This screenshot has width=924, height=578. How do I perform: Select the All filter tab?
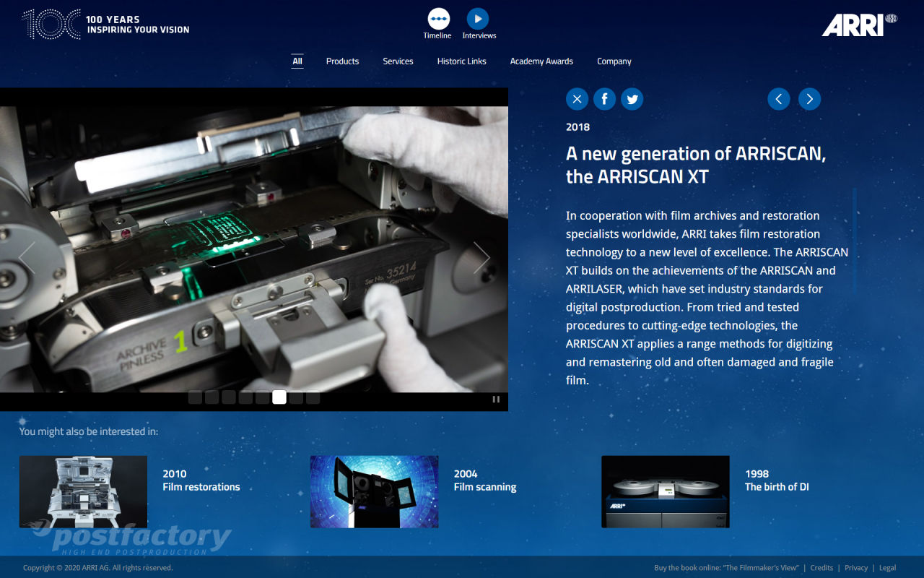coord(297,61)
